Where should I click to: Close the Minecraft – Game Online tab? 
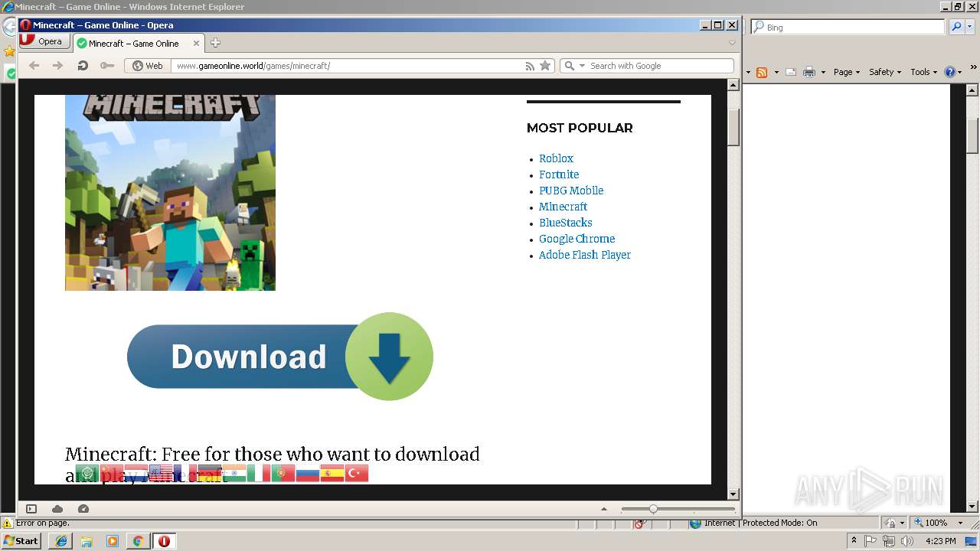(x=196, y=44)
